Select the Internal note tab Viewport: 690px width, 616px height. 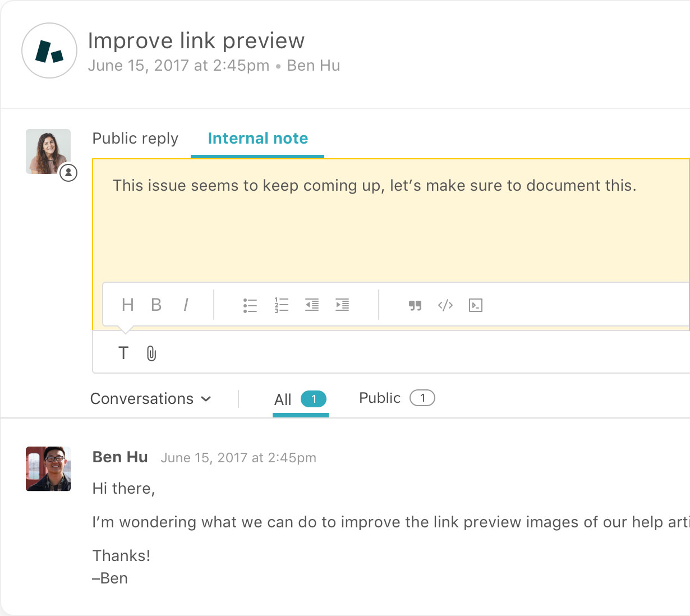coord(258,139)
